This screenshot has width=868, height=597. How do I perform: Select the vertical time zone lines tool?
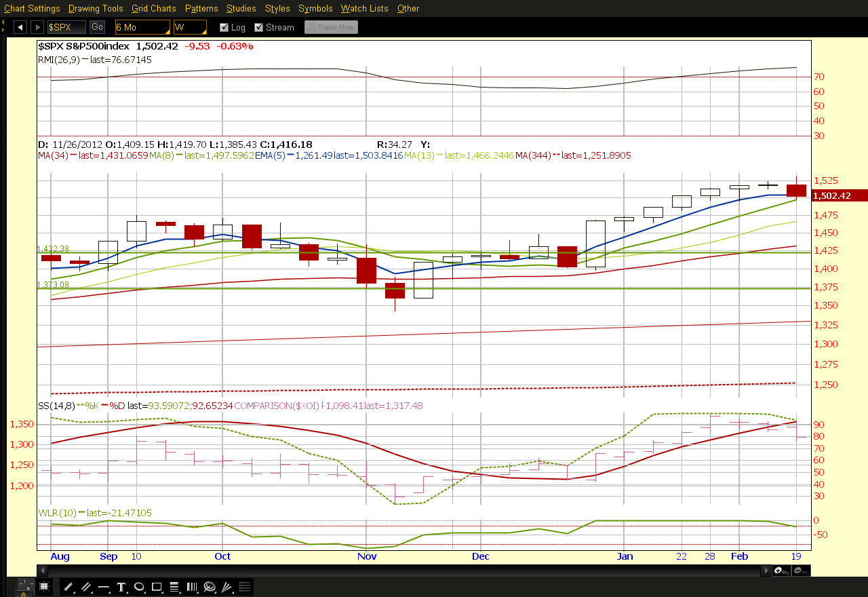point(192,587)
